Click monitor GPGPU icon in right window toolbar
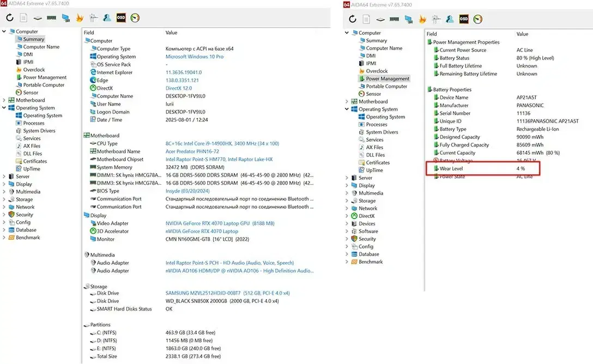This screenshot has width=593, height=364. (408, 19)
